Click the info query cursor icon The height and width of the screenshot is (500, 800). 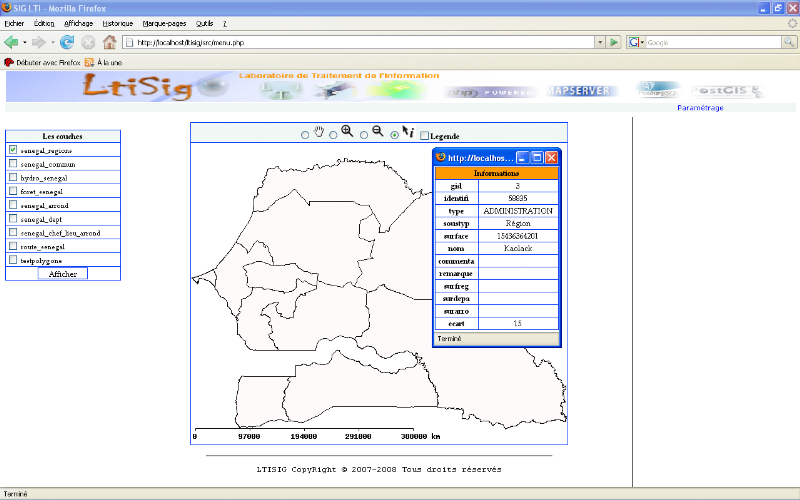pos(408,132)
